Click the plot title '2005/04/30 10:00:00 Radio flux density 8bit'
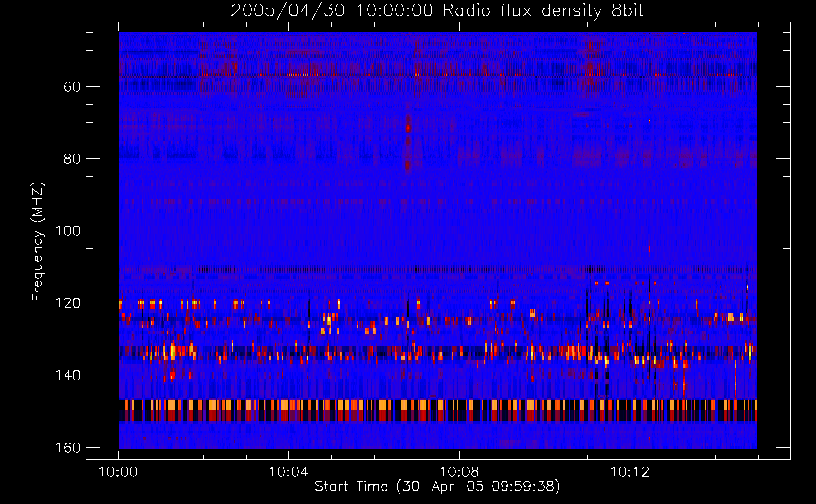Viewport: 816px width, 504px height. click(x=437, y=11)
